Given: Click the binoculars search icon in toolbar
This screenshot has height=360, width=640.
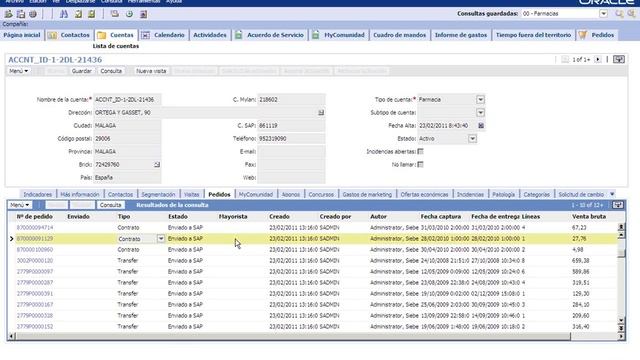Looking at the screenshot, I should coord(64,14).
